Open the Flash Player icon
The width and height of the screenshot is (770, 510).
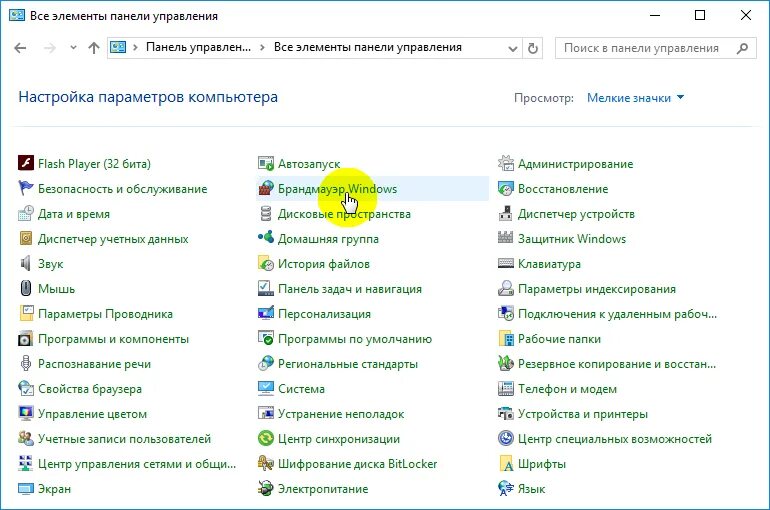pos(26,163)
